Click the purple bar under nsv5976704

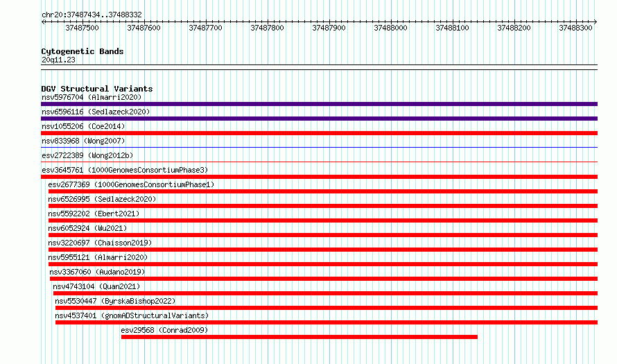[319, 104]
